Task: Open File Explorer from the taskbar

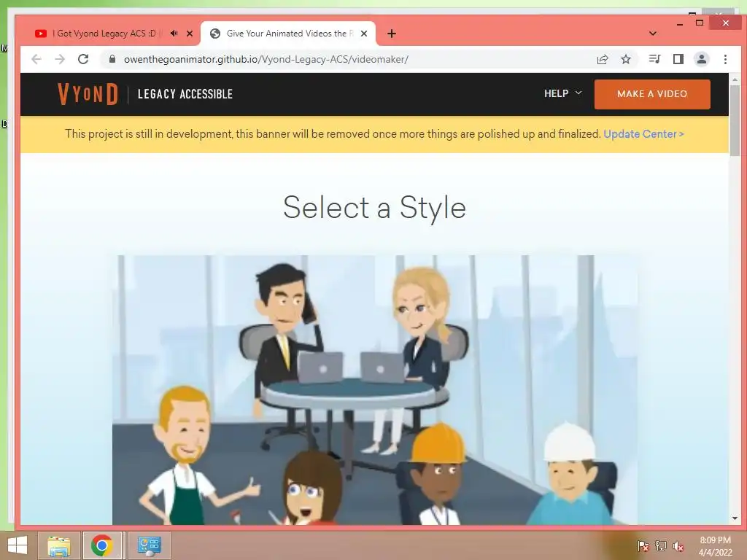Action: click(x=59, y=545)
